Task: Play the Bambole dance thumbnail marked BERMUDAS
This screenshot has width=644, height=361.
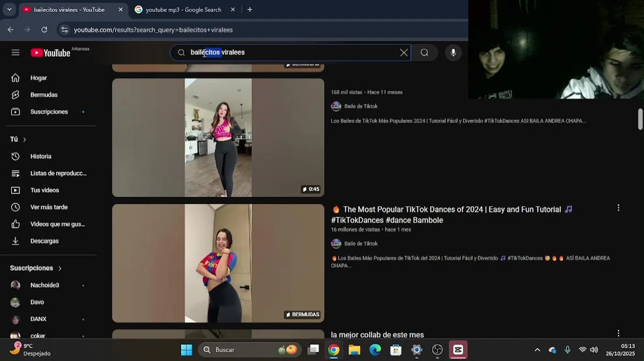Action: pos(218,263)
